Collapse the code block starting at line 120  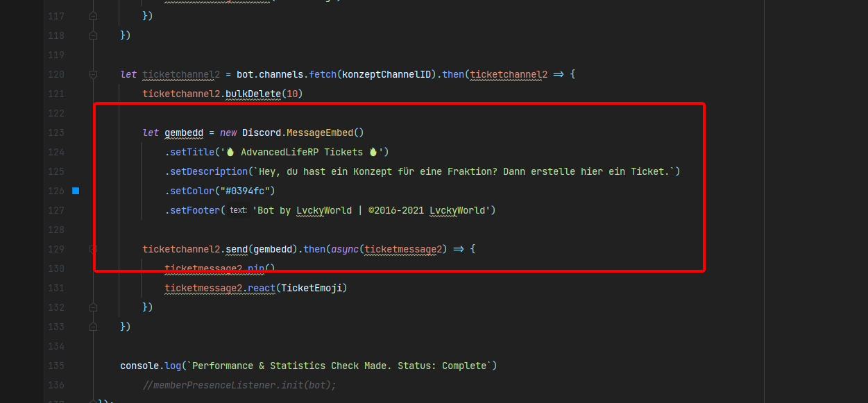pos(93,74)
